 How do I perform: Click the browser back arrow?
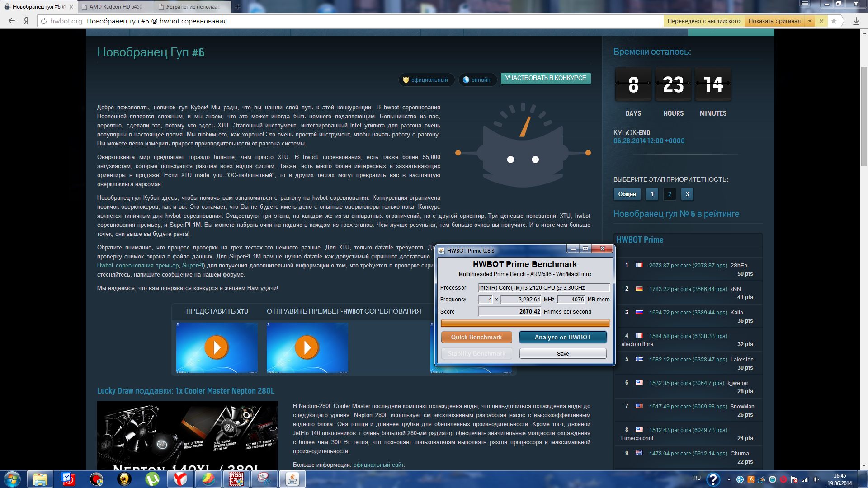[x=12, y=21]
